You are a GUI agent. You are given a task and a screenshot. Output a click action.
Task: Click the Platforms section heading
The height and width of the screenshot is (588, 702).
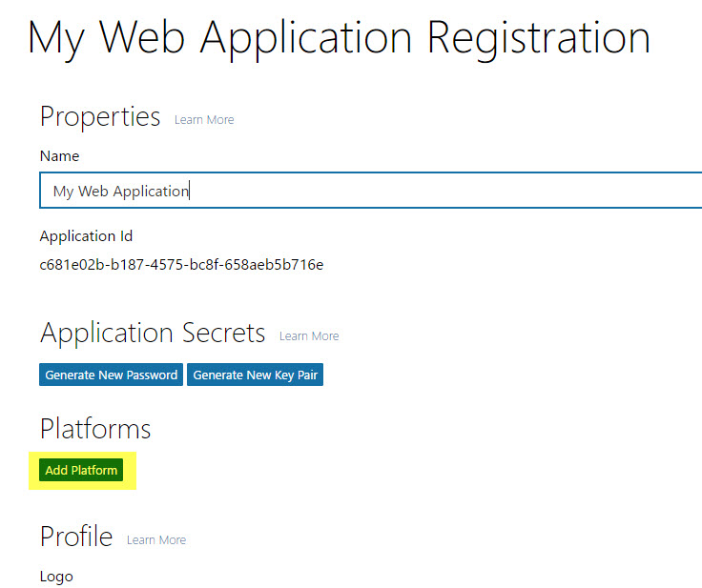pos(95,429)
